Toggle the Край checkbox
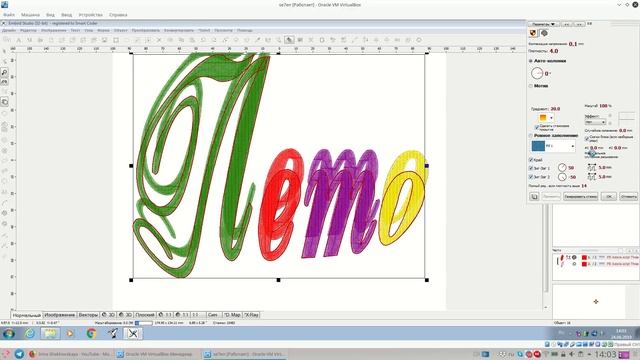640x360 pixels. [x=531, y=160]
